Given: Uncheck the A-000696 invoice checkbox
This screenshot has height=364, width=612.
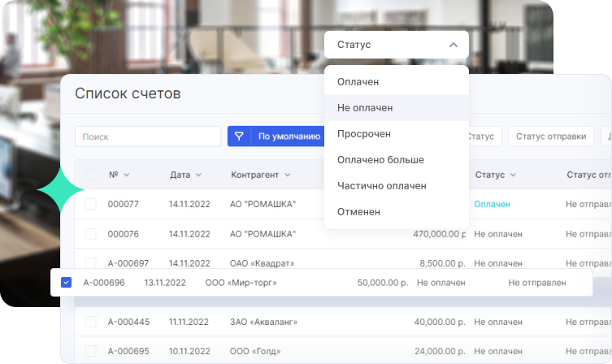Looking at the screenshot, I should tap(67, 283).
